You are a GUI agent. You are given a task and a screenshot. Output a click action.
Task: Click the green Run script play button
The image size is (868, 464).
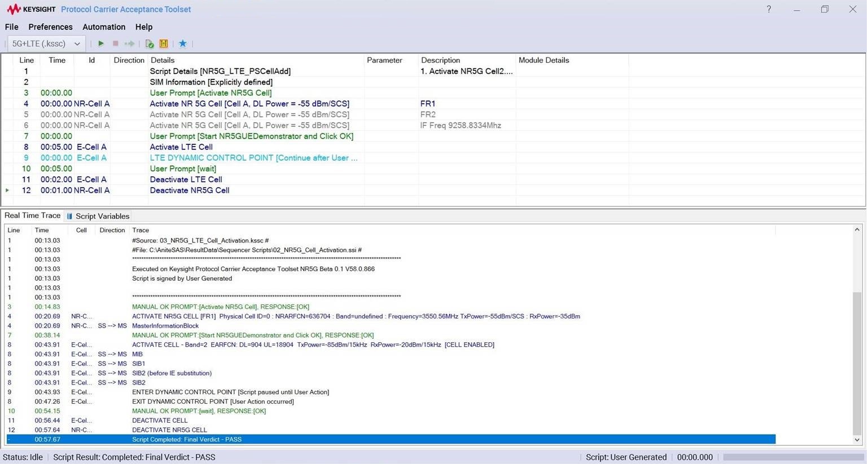(101, 43)
